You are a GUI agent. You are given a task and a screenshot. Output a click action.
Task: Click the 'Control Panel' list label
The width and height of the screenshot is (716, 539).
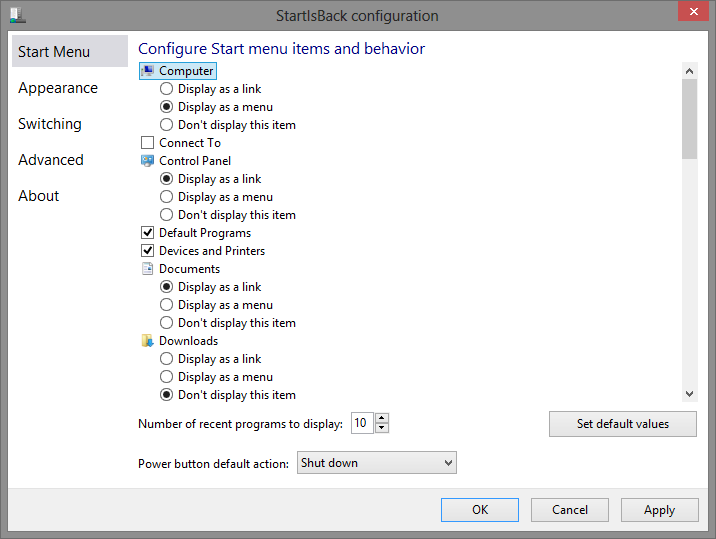click(x=195, y=161)
